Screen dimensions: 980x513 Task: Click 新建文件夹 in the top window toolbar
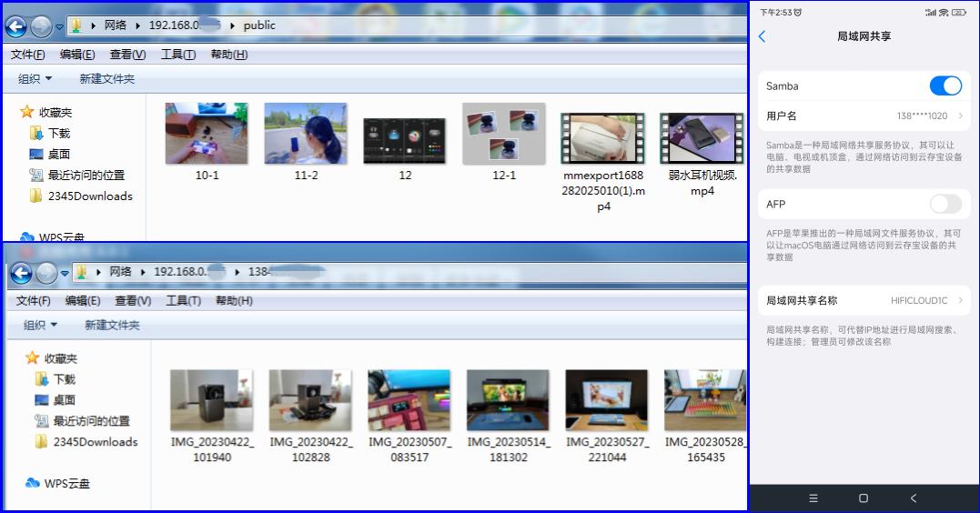[x=106, y=79]
